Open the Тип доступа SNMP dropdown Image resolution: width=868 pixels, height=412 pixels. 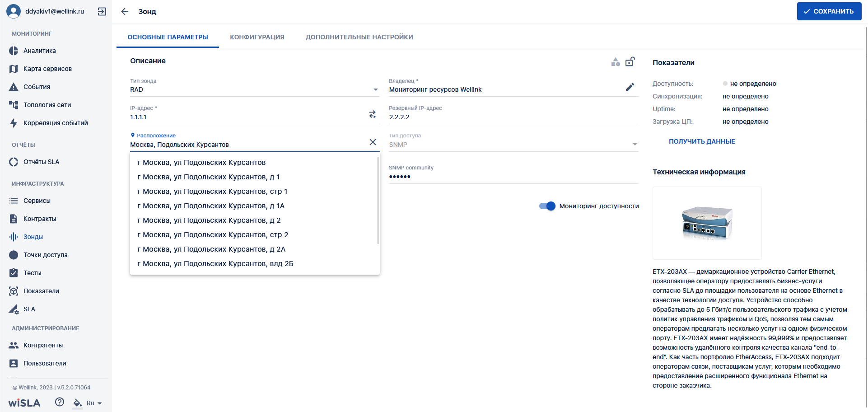[x=635, y=144]
